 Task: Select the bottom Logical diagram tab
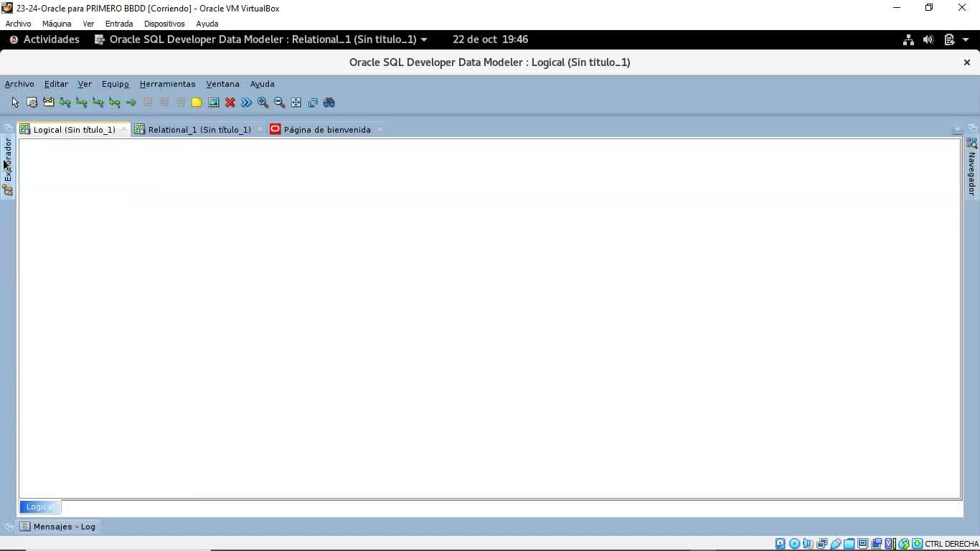39,507
